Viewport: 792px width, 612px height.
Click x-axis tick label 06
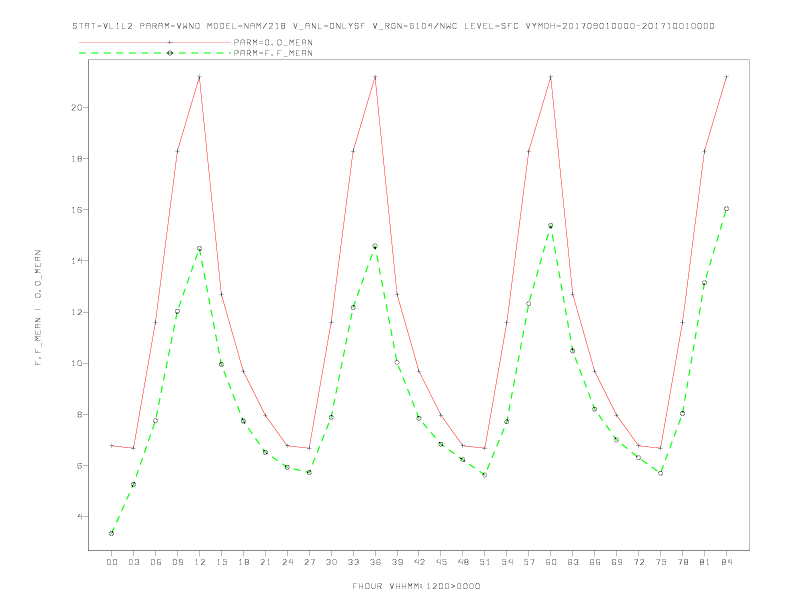pos(156,562)
